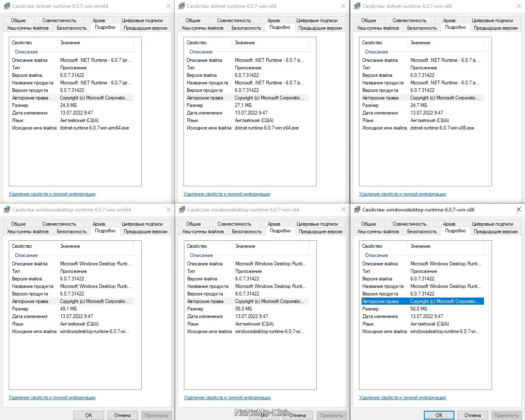Screen dimensions: 525x420
Task: Select size value 50,0 МБ
Action: (x=419, y=309)
